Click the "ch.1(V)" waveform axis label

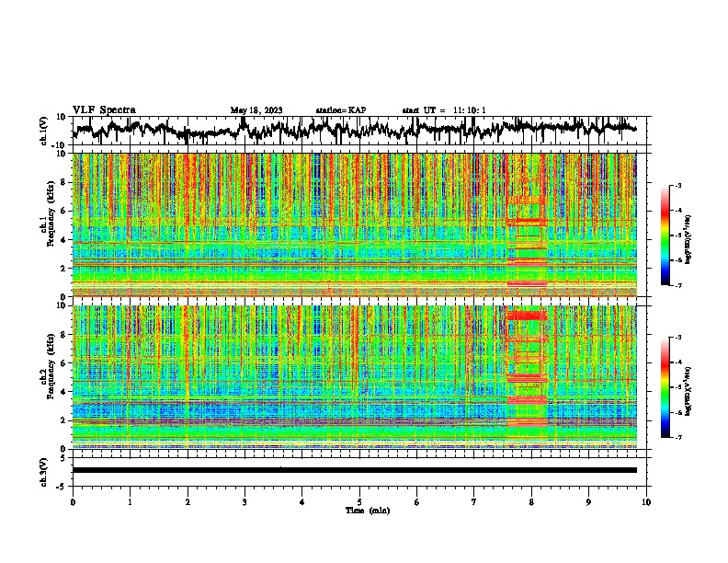click(44, 131)
